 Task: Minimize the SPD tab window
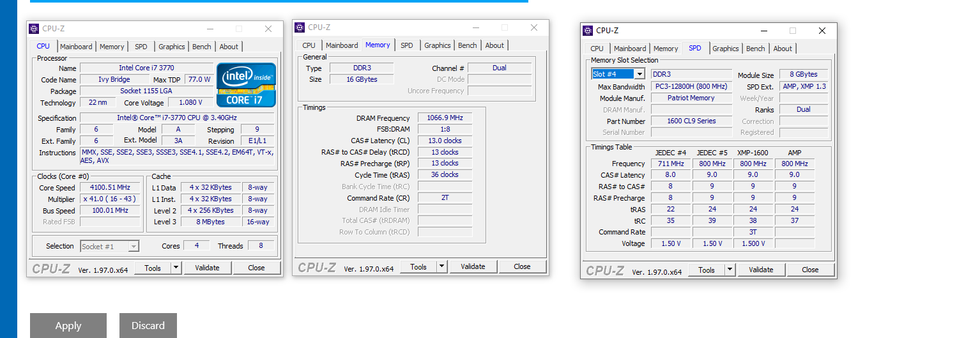click(763, 31)
